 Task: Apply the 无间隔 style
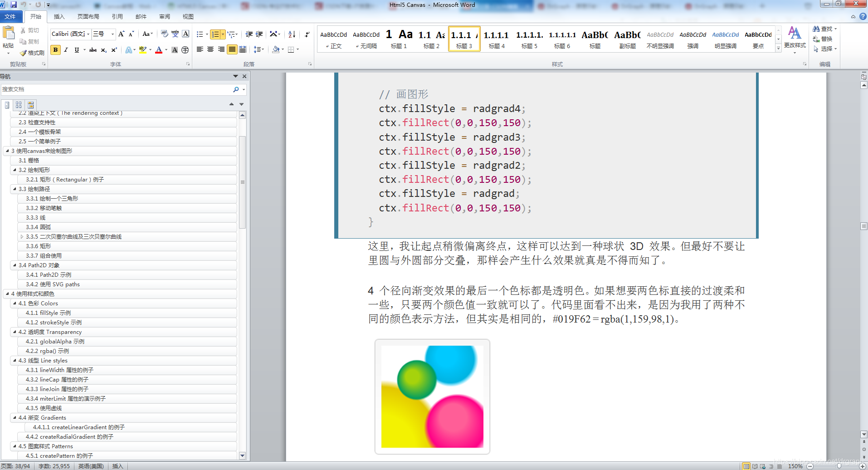(366, 39)
